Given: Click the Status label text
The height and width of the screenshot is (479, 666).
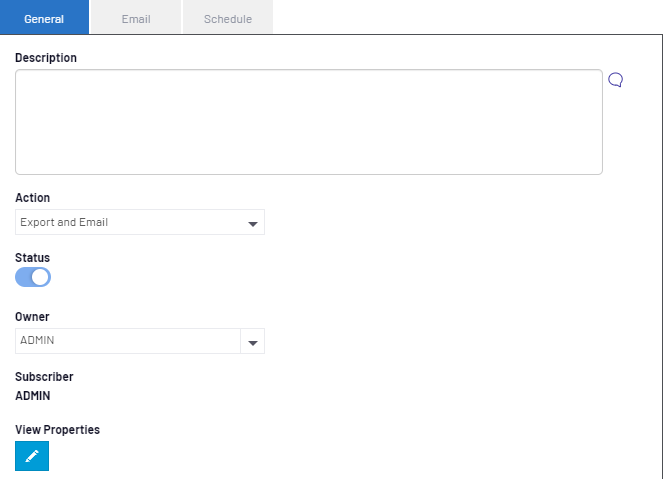Looking at the screenshot, I should [32, 258].
